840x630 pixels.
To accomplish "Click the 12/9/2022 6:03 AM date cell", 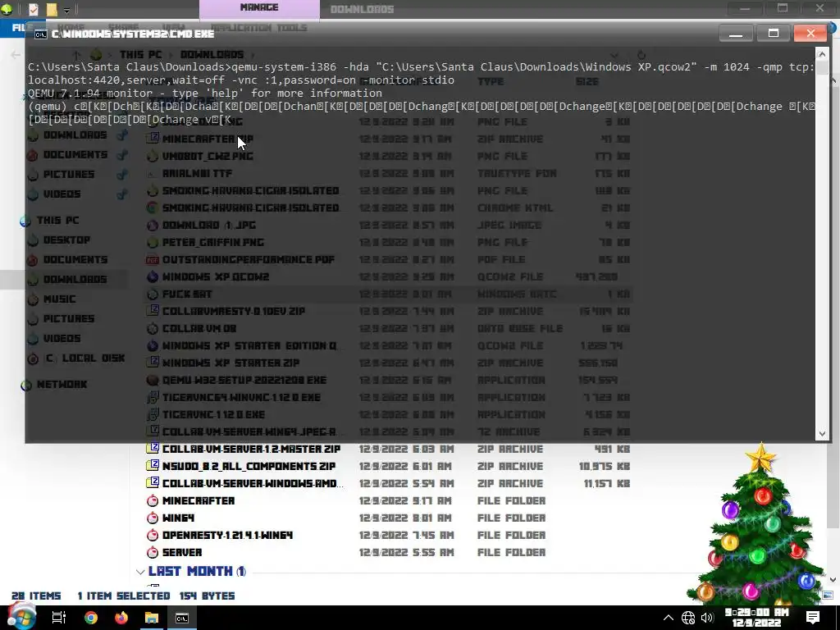I will coord(407,449).
